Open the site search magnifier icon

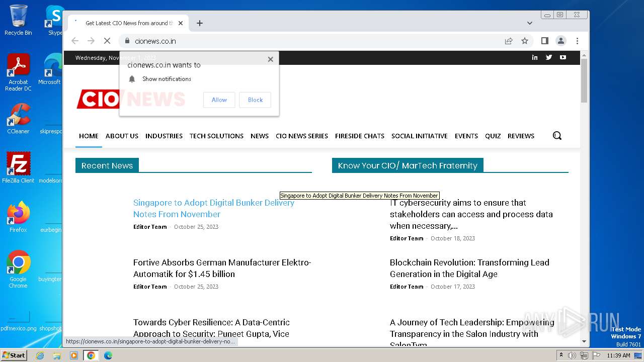click(x=557, y=136)
